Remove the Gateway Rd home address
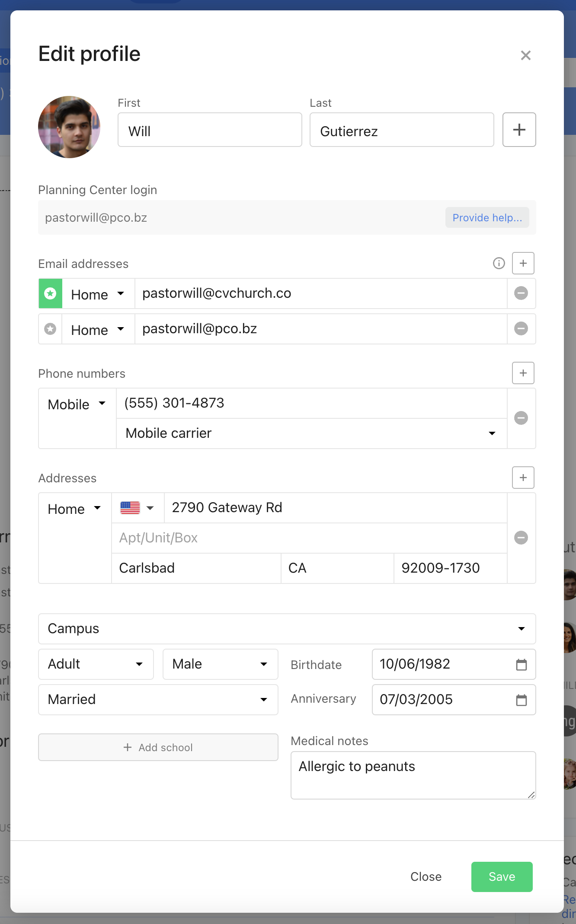Image resolution: width=576 pixels, height=924 pixels. [521, 538]
